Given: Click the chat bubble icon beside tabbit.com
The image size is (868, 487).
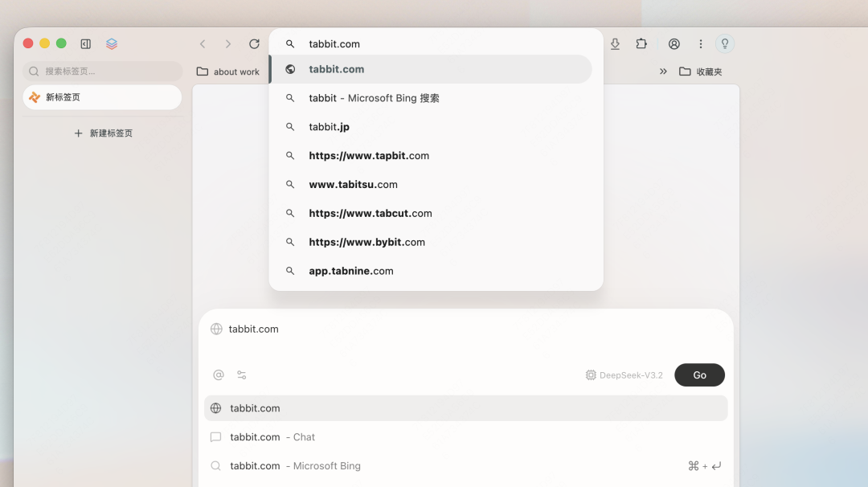Looking at the screenshot, I should [x=216, y=436].
